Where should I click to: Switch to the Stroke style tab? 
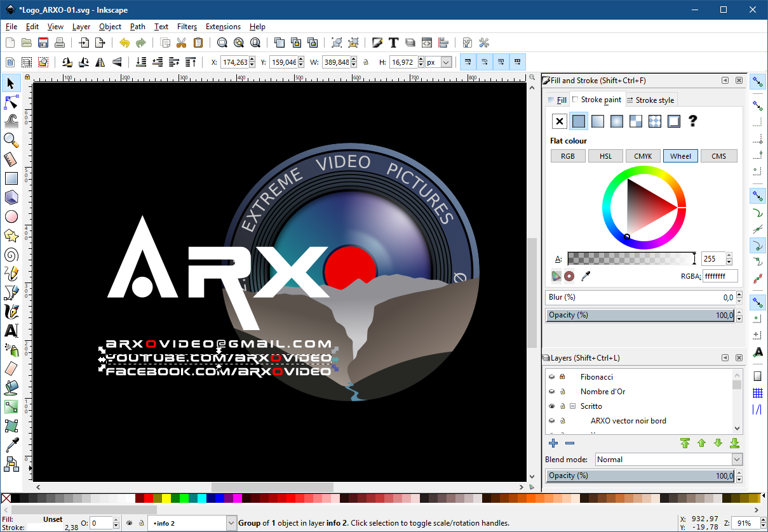(x=650, y=100)
